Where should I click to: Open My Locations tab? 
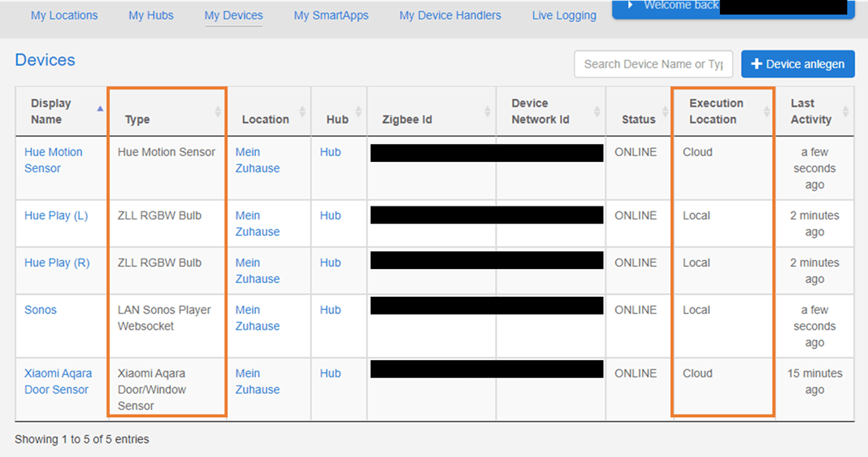click(x=64, y=15)
